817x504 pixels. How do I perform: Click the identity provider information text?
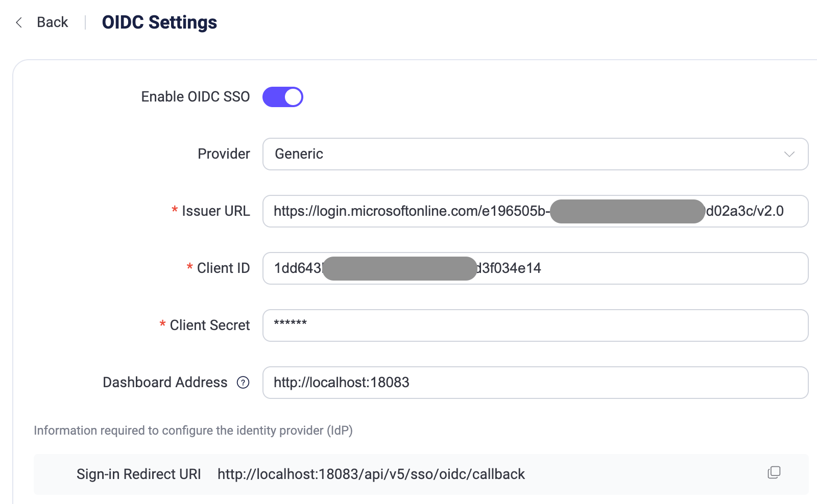[x=194, y=430]
